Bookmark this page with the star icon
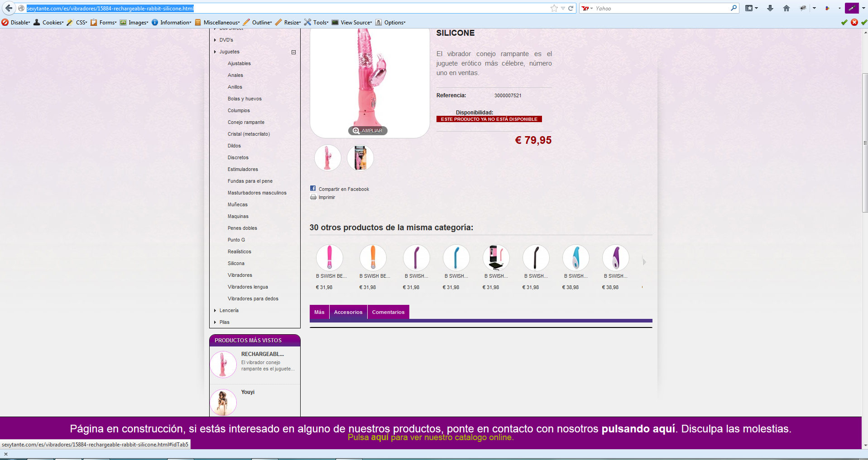The image size is (868, 460). click(554, 8)
